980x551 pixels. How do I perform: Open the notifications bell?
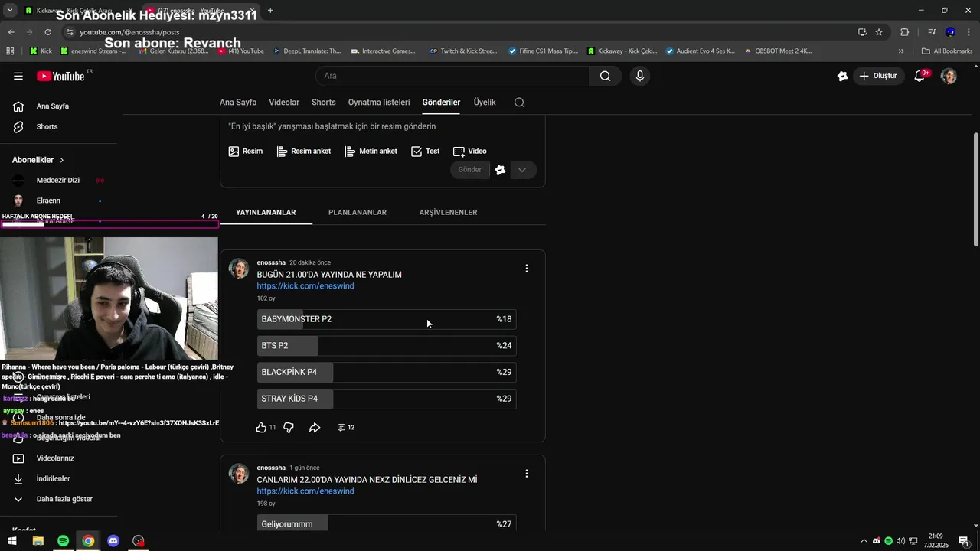point(920,76)
